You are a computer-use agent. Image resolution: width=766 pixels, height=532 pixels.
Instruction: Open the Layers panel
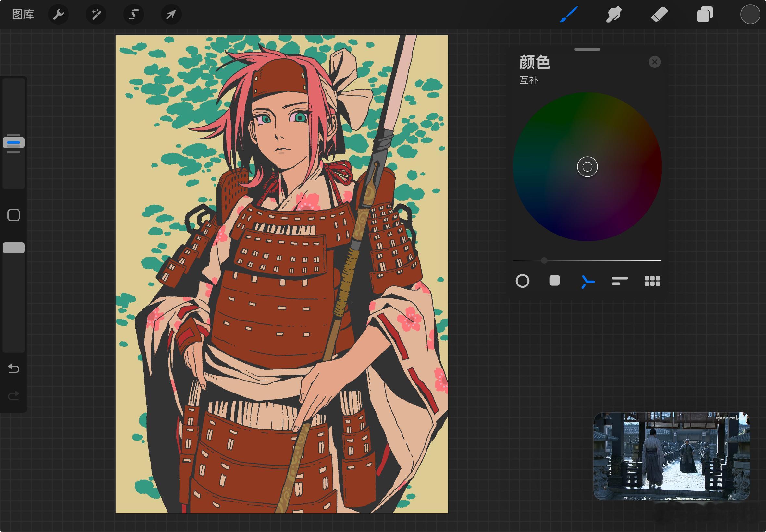click(705, 14)
